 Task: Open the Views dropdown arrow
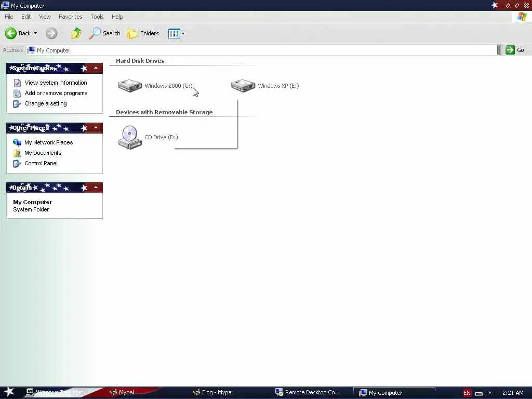click(183, 33)
